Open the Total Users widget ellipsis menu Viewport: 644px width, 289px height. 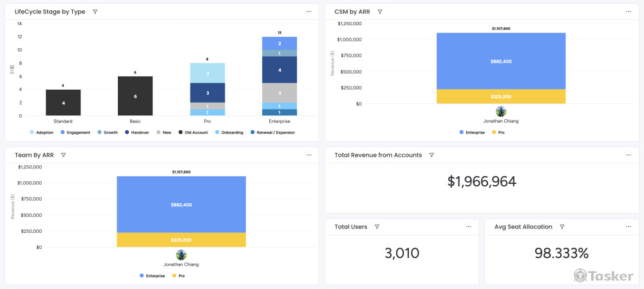pyautogui.click(x=469, y=227)
